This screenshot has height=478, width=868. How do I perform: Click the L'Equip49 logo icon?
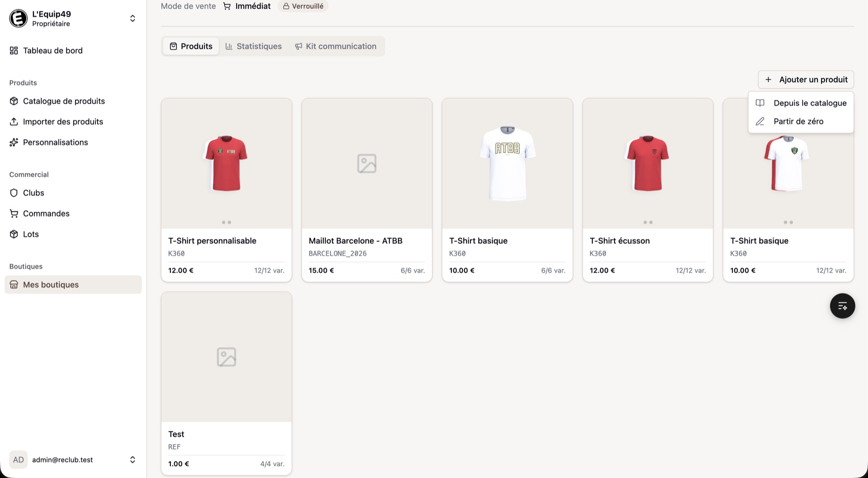(x=18, y=19)
